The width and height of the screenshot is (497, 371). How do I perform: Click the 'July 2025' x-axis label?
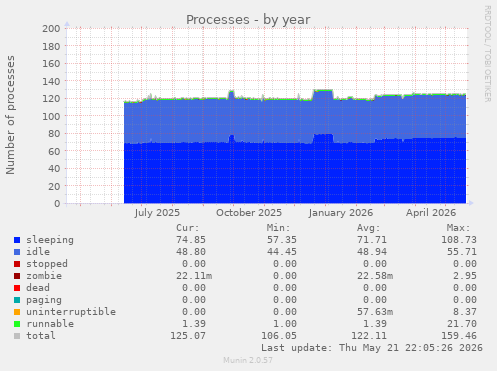coord(157,213)
